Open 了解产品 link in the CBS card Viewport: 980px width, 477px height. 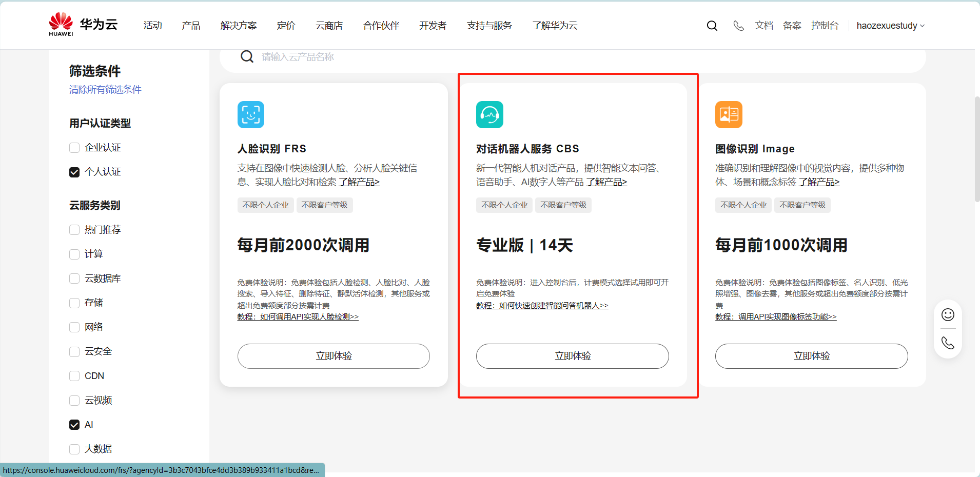607,182
